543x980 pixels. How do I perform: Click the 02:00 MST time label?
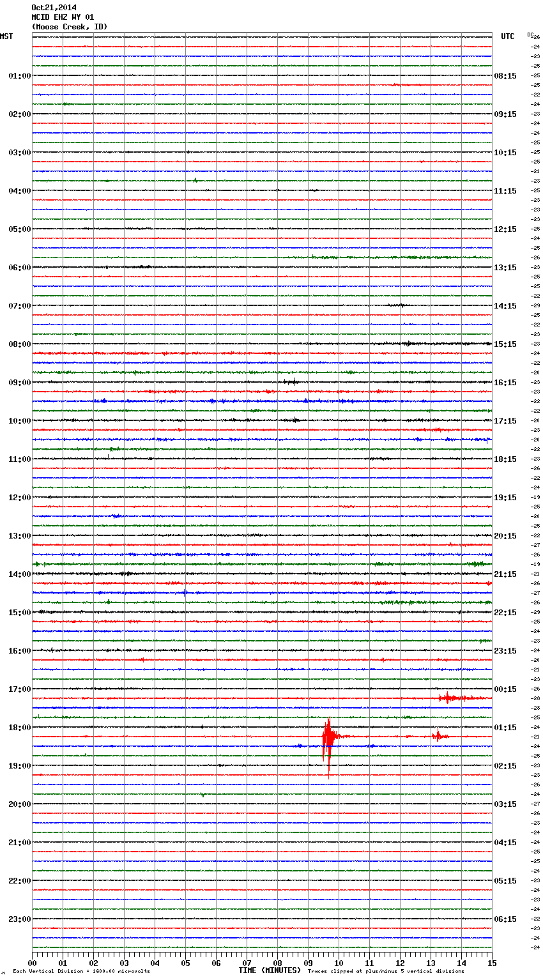pyautogui.click(x=19, y=114)
